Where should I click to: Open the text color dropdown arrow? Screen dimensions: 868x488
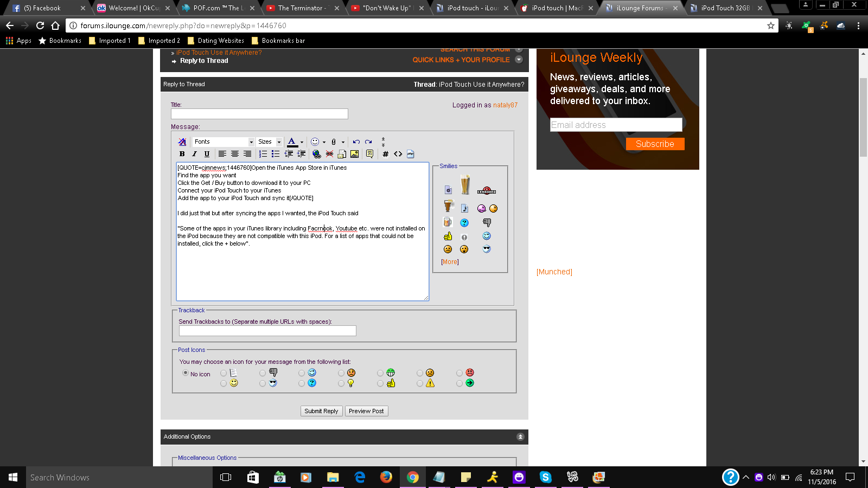coord(302,142)
